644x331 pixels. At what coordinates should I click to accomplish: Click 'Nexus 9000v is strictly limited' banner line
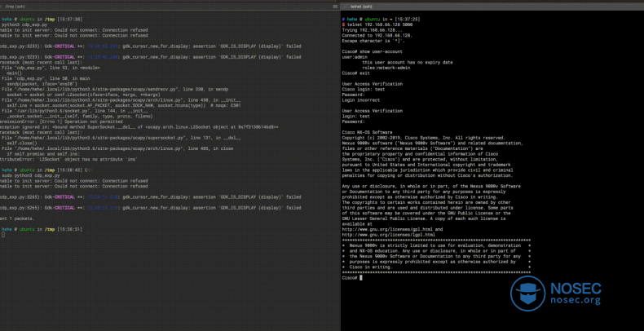tap(436, 245)
